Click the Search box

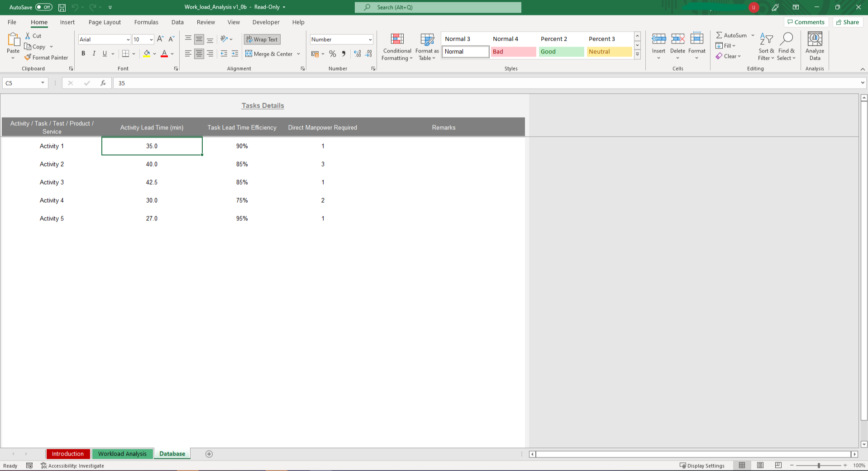point(438,7)
